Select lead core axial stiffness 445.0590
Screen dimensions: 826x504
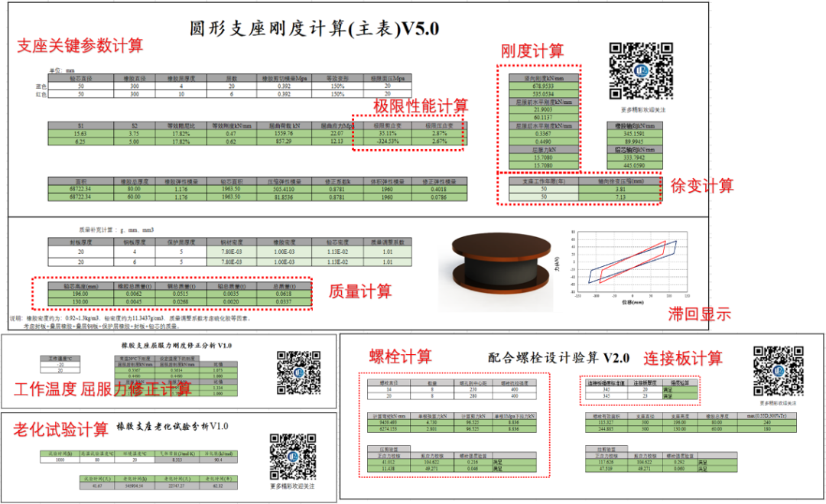634,165
